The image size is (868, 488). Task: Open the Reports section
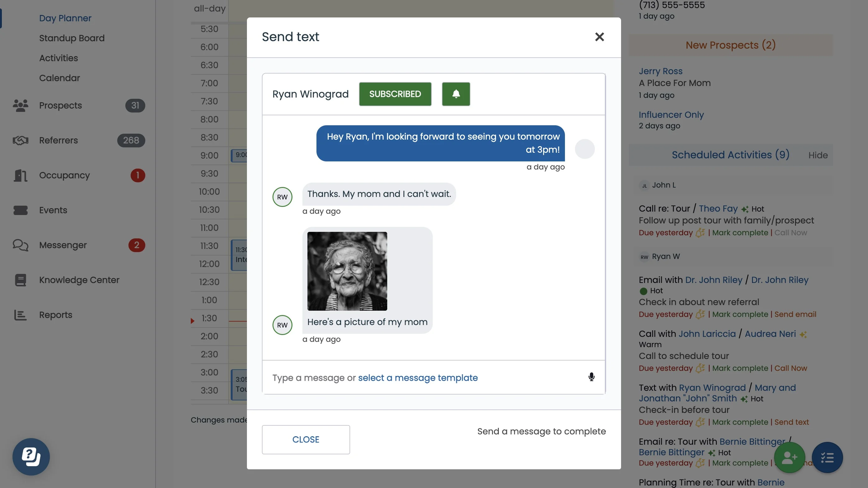point(55,314)
